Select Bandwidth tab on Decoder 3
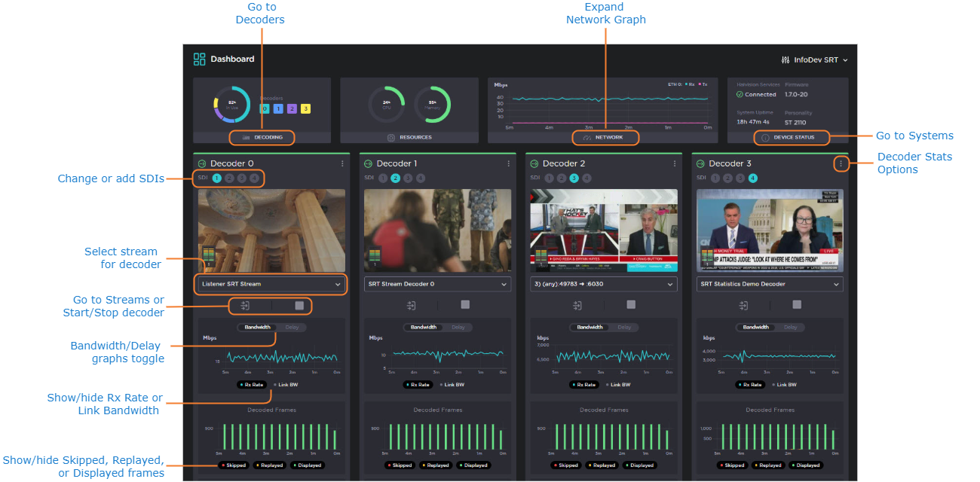 (x=755, y=328)
